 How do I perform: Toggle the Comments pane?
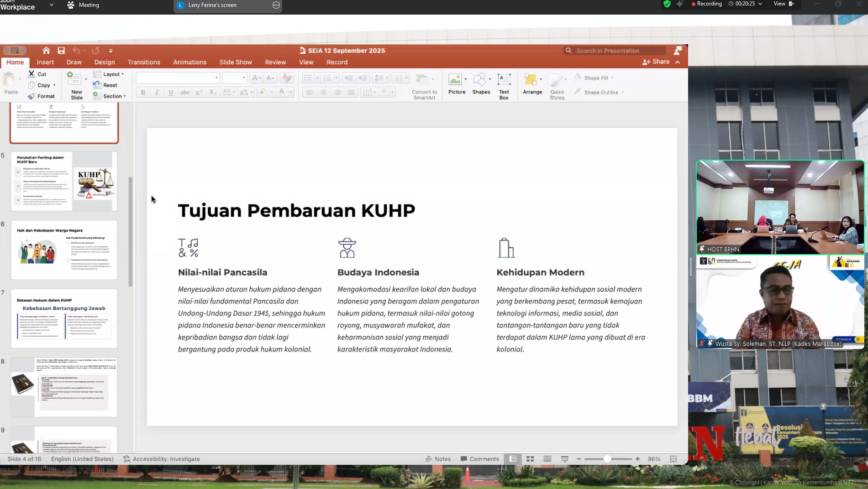coord(479,459)
